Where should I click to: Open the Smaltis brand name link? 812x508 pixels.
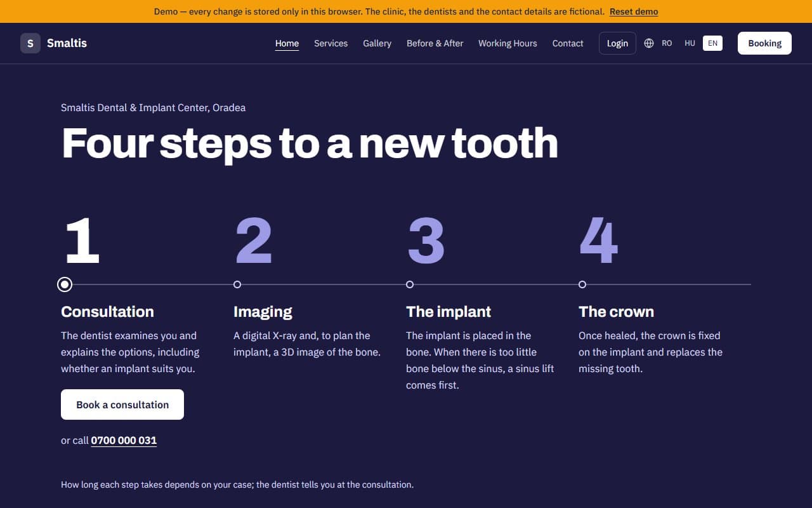point(67,43)
